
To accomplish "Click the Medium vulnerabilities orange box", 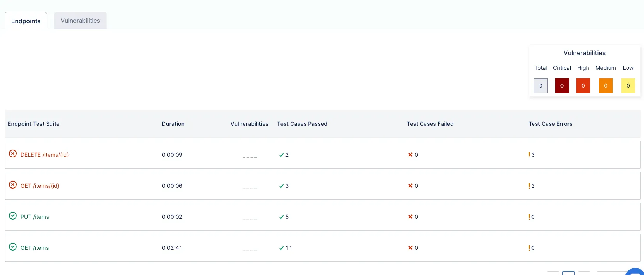I will [x=606, y=86].
